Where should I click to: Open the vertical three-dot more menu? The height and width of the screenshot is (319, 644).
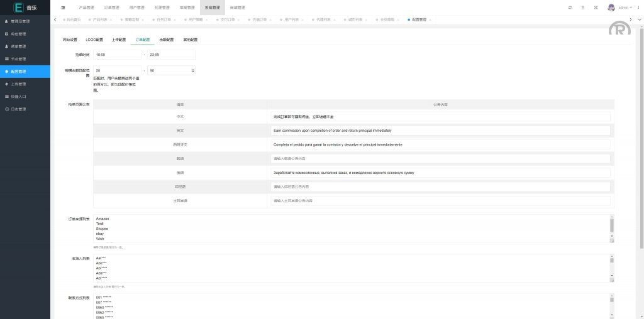[x=638, y=8]
